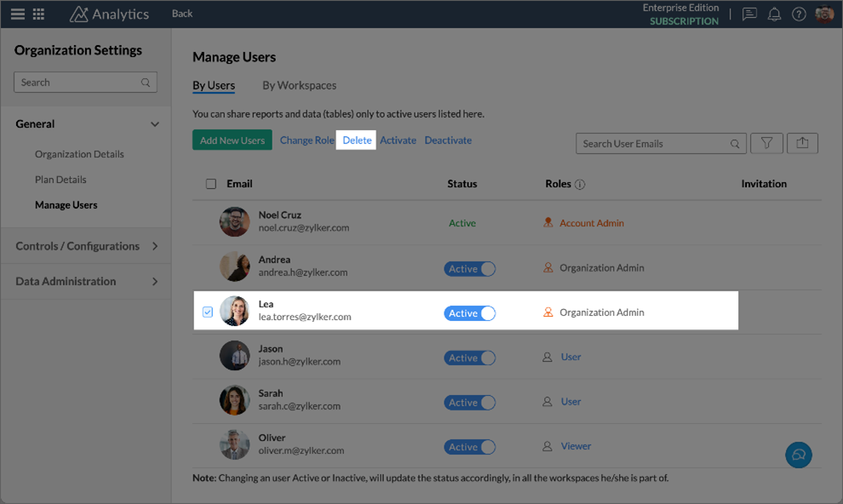The height and width of the screenshot is (504, 843).
Task: Toggle Andrea's Active status switch
Action: pyautogui.click(x=469, y=269)
